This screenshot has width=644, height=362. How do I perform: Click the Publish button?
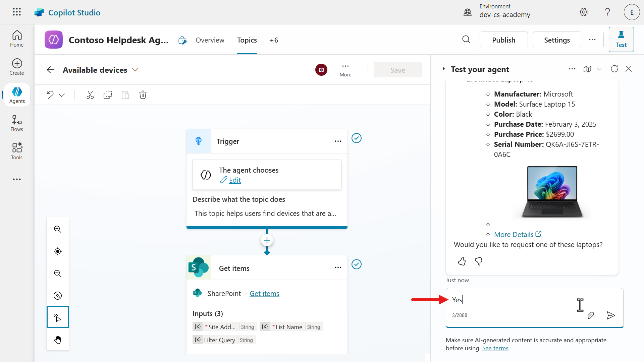tap(503, 40)
